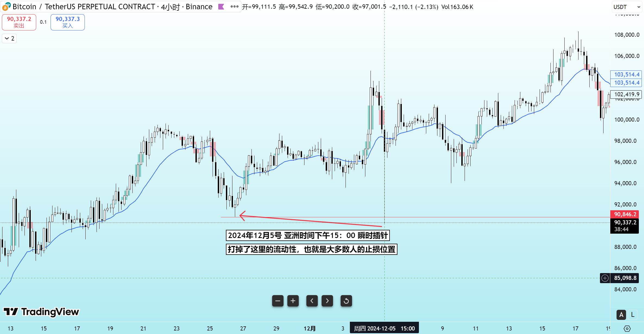
Task: Reset chart view with circular arrow
Action: coord(346,301)
